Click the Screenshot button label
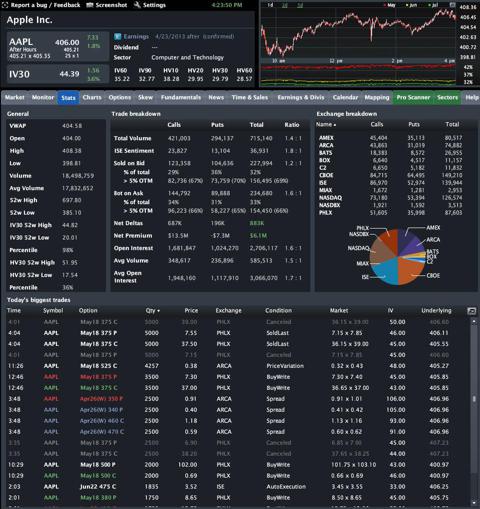This screenshot has width=480, height=509. 111,5
